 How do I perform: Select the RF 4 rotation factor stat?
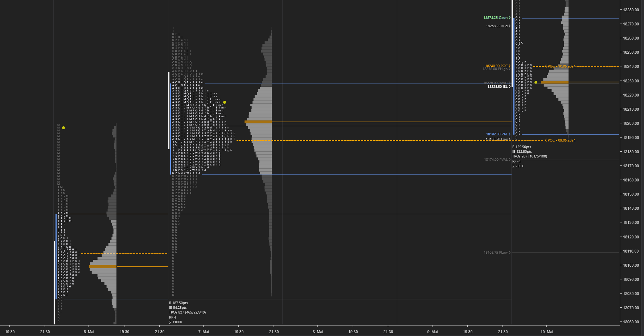pyautogui.click(x=172, y=317)
